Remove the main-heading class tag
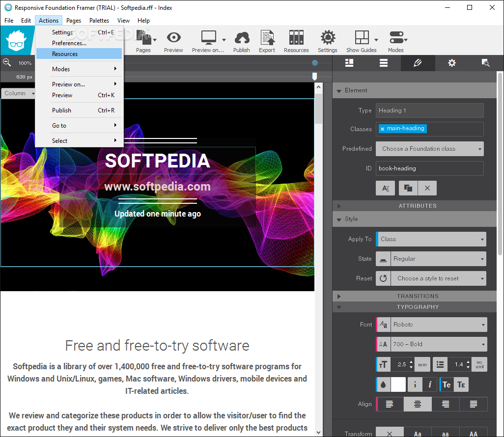 point(382,129)
